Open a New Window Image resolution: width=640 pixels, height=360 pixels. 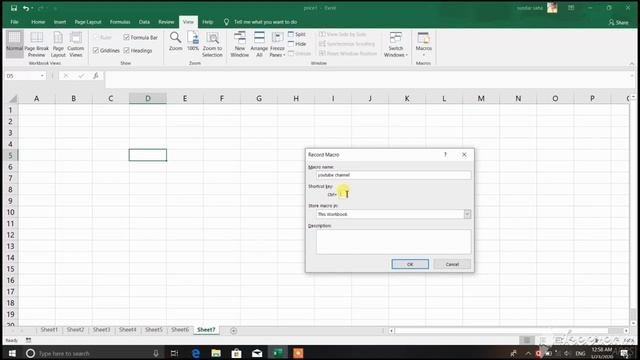[240, 44]
